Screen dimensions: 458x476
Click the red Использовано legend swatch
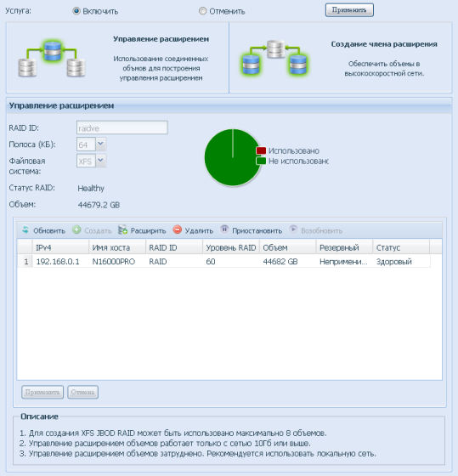[x=261, y=150]
